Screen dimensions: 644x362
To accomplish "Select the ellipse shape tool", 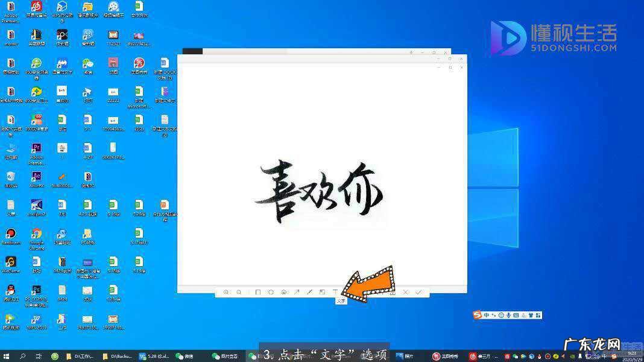I will point(270,292).
